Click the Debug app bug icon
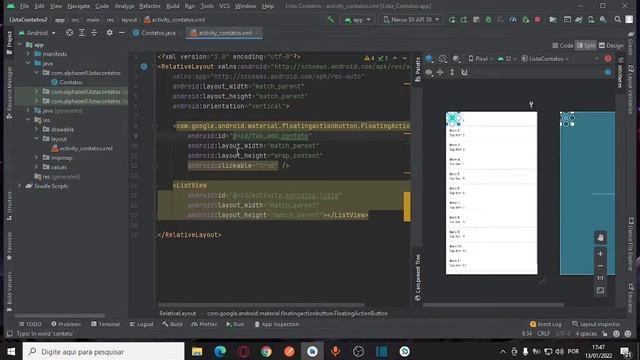Viewport: 640px width, 360px height. 488,20
